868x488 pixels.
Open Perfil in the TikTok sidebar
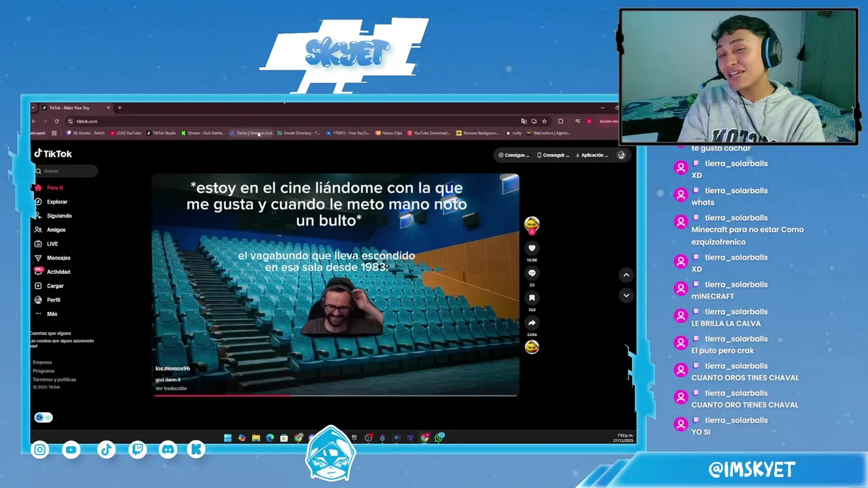47,300
